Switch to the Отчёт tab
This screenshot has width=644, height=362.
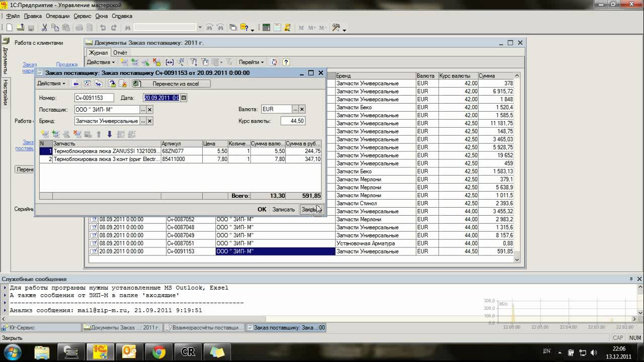[120, 52]
